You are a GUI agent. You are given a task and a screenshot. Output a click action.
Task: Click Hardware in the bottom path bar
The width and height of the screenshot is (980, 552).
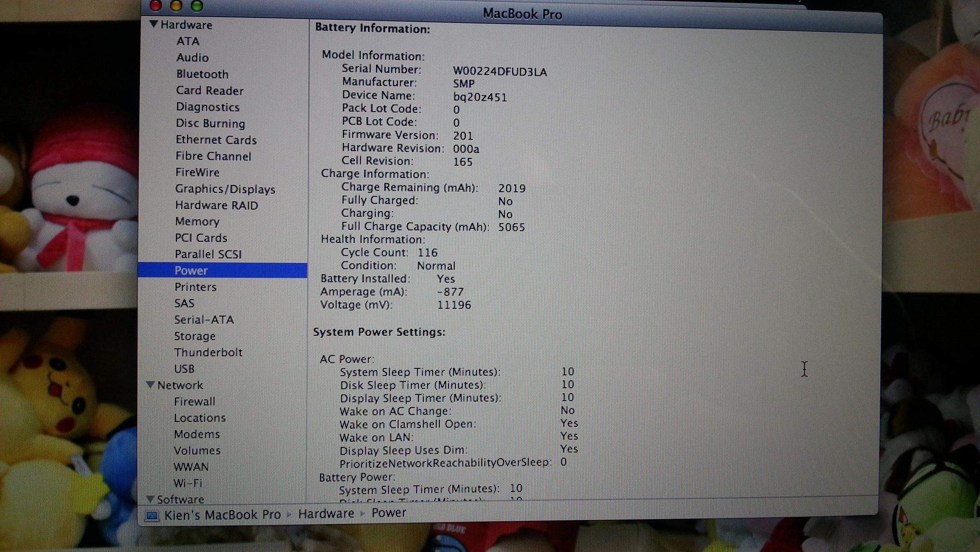(326, 513)
